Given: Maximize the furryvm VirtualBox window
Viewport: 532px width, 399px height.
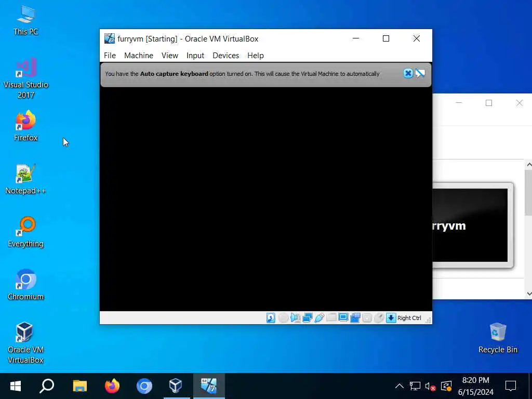Looking at the screenshot, I should (x=386, y=38).
